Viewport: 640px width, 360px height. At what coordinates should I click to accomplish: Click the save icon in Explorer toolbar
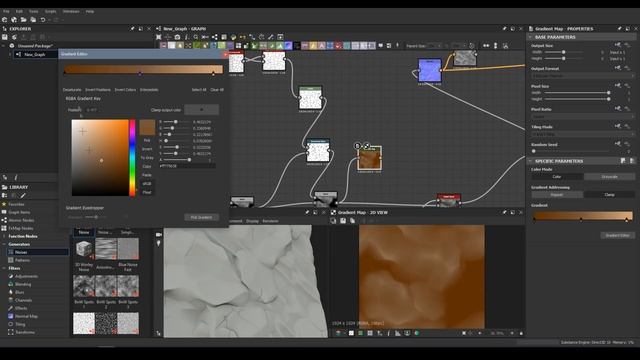pyautogui.click(x=5, y=37)
